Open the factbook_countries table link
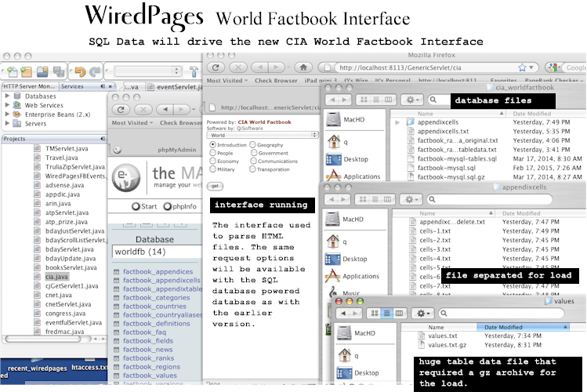This screenshot has width=587, height=392. click(x=154, y=307)
